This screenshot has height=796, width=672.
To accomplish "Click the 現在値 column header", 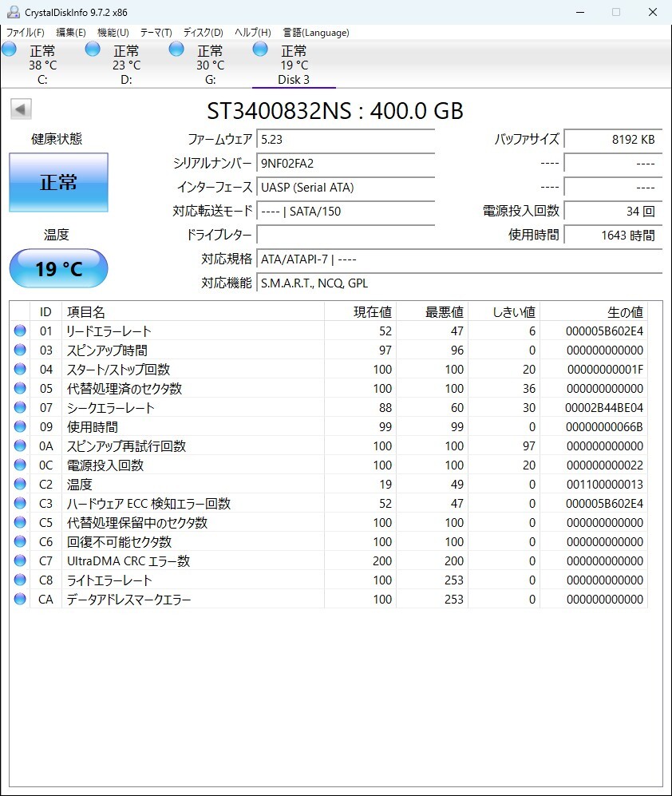I will [361, 311].
